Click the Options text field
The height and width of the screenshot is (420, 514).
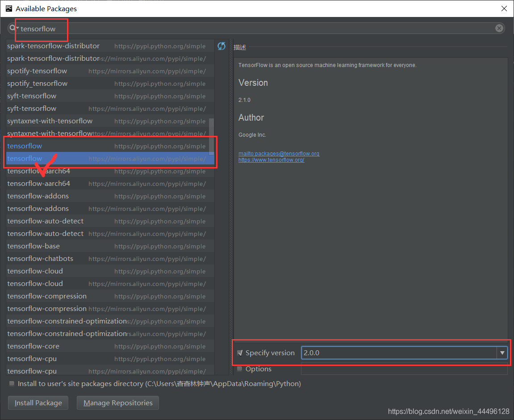[404, 369]
